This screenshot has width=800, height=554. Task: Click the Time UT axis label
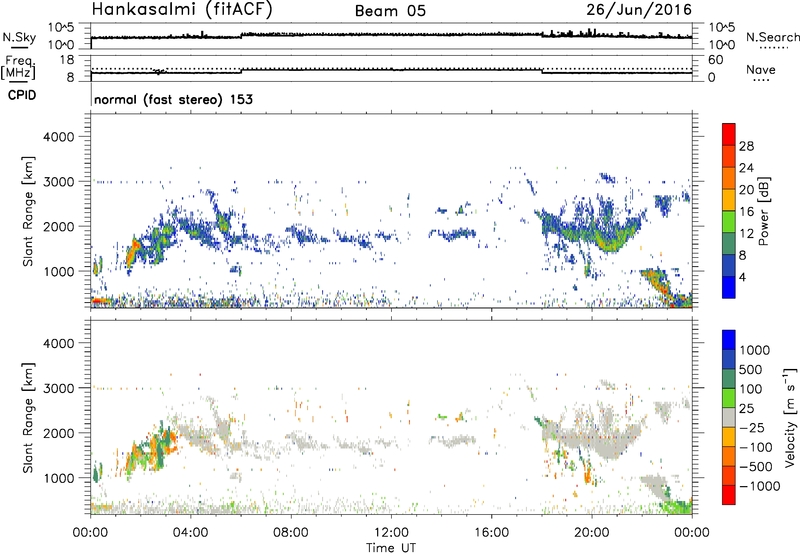pos(391,548)
